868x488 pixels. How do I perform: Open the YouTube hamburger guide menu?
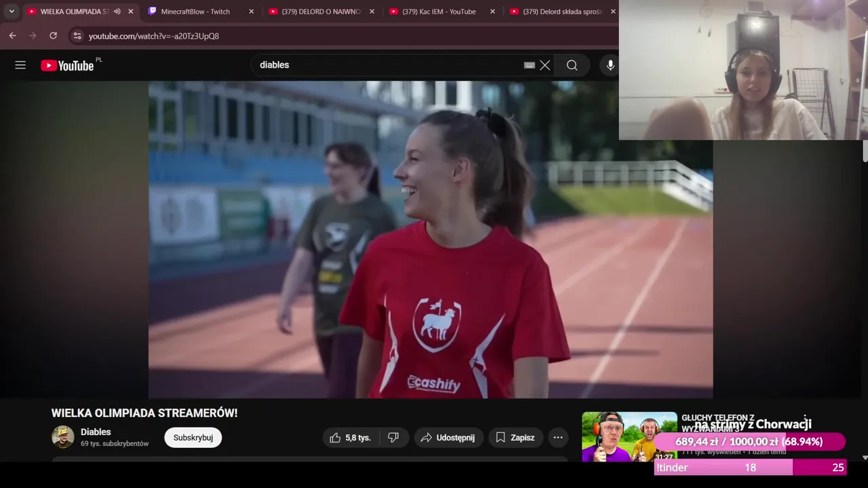20,65
